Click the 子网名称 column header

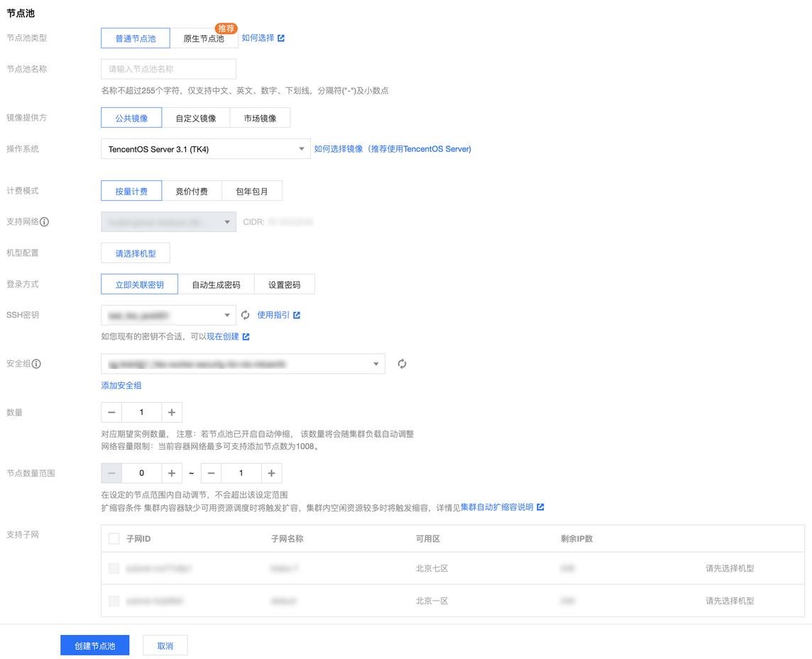(x=287, y=538)
